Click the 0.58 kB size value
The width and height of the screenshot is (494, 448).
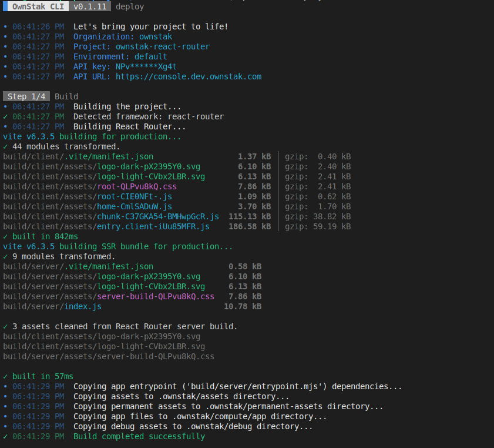pos(245,267)
